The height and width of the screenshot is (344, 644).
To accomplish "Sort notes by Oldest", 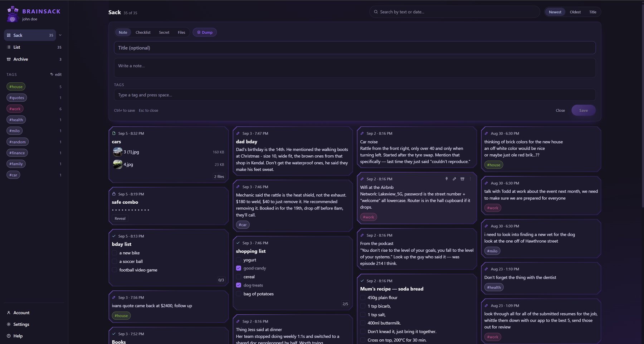I will (x=575, y=12).
